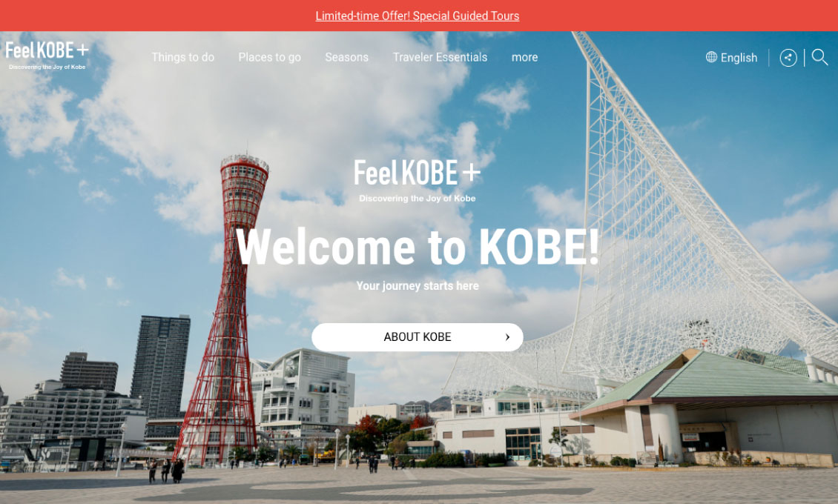
Task: Click 'Discovering the Joy of Kobe' header tagline
Action: pyautogui.click(x=47, y=67)
